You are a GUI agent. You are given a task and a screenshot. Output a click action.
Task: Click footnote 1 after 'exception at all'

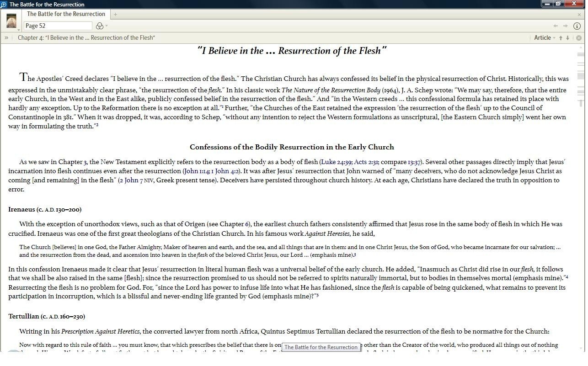pyautogui.click(x=222, y=106)
